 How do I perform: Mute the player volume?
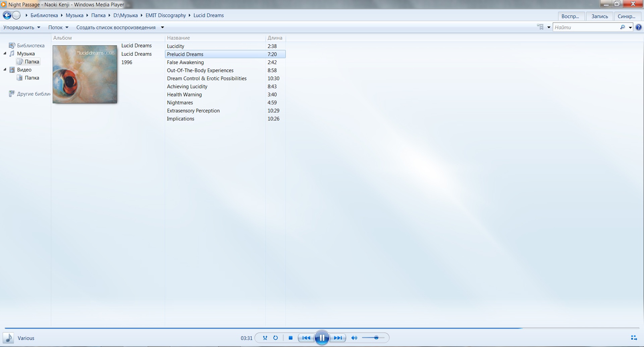click(x=354, y=338)
